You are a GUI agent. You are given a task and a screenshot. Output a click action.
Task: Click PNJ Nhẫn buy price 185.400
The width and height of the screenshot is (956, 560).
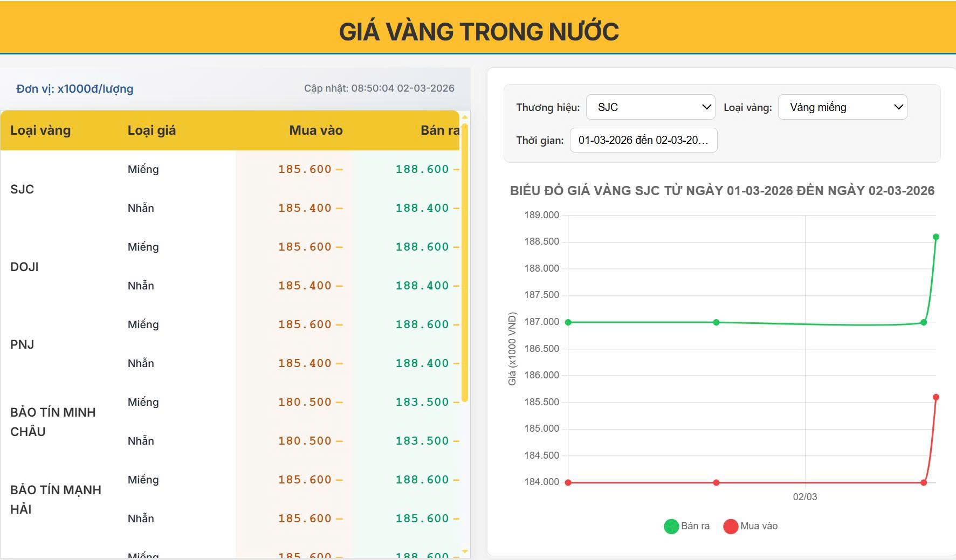point(305,363)
